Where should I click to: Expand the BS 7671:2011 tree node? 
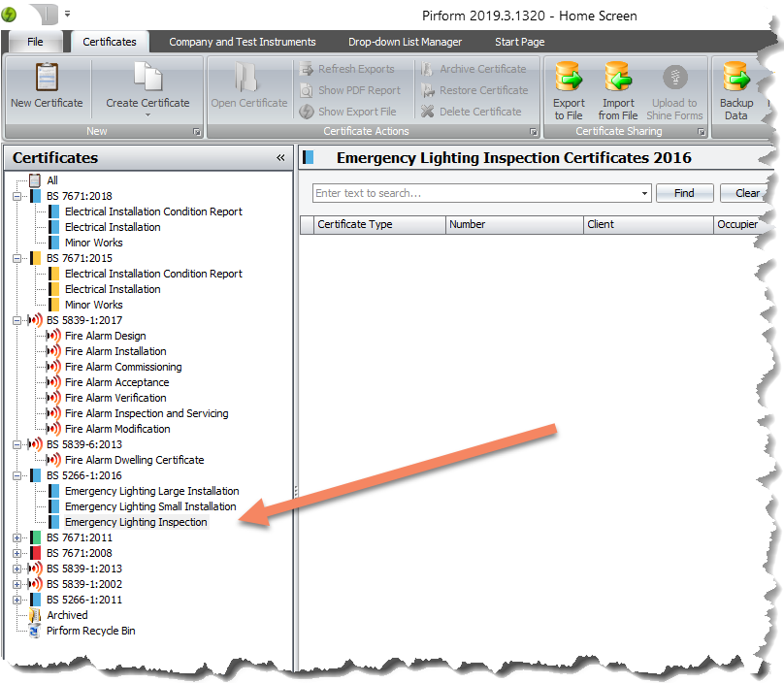click(17, 537)
